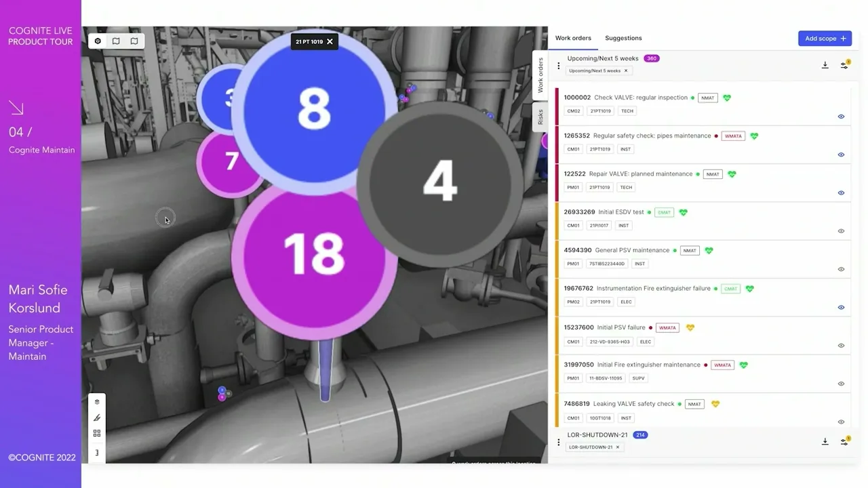Open the vertical Work orders side tab
The width and height of the screenshot is (868, 488).
(540, 75)
